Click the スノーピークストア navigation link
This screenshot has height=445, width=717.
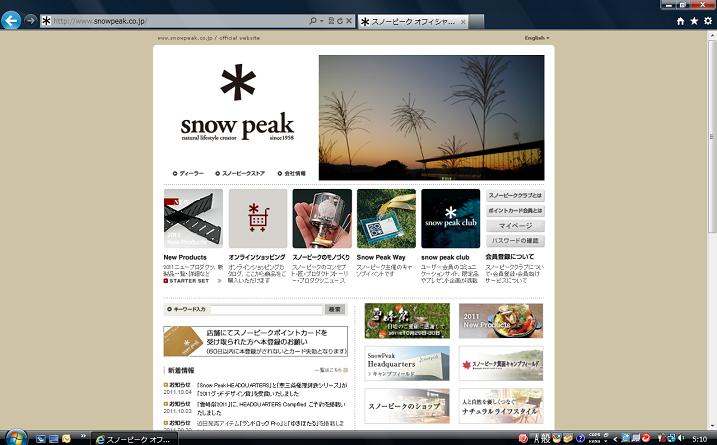tap(240, 173)
